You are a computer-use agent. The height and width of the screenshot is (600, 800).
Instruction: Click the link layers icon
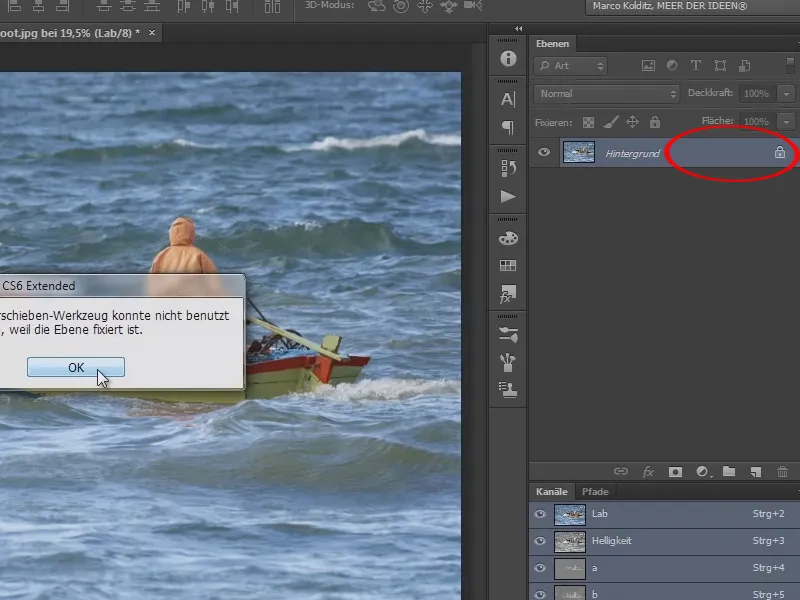[x=621, y=471]
